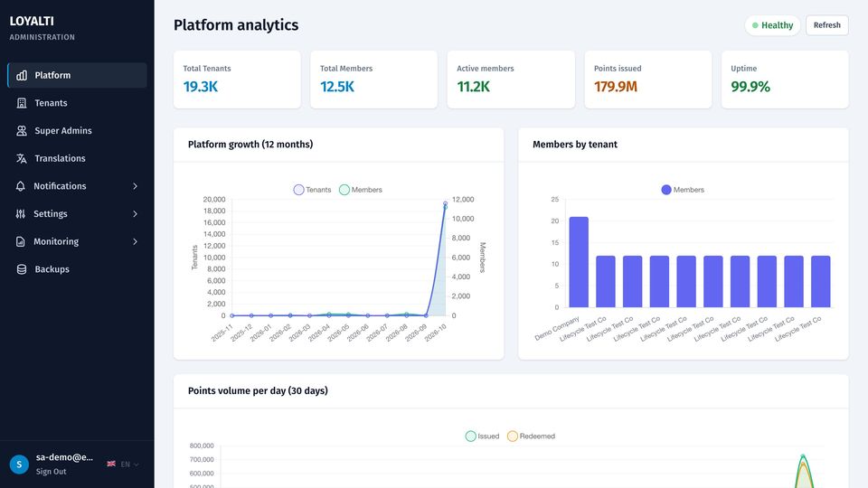Click the LOYALTI logo text
The width and height of the screenshot is (868, 488).
click(x=32, y=21)
